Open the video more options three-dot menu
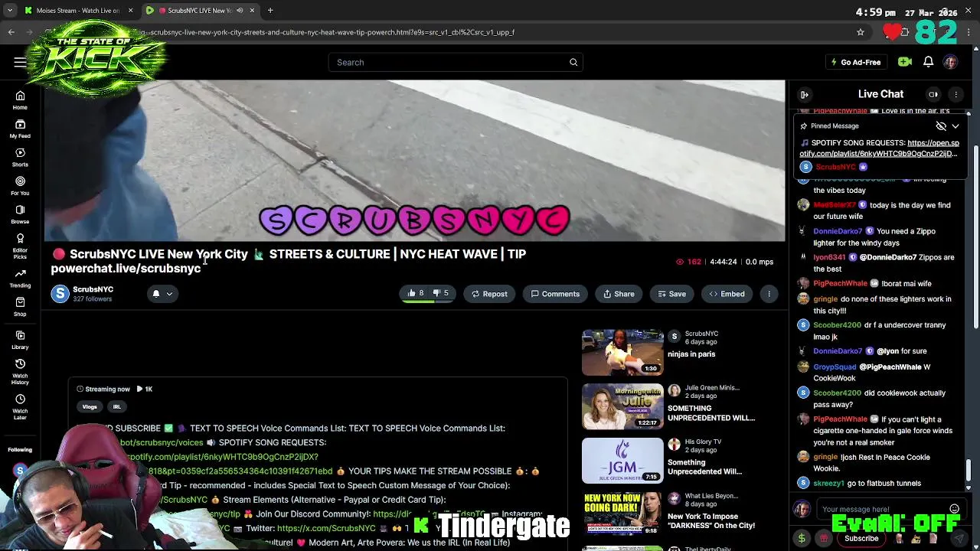This screenshot has height=551, width=980. pyautogui.click(x=769, y=294)
